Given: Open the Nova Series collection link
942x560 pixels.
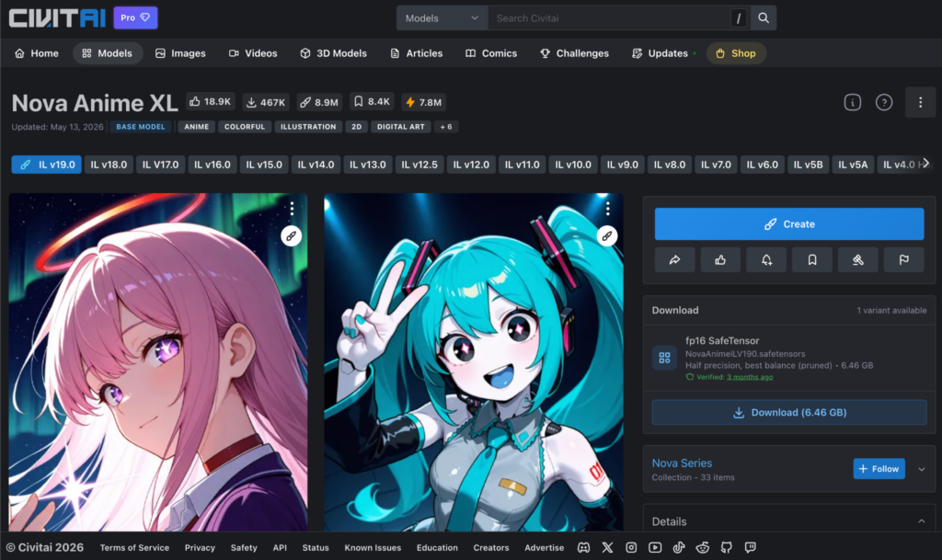Looking at the screenshot, I should [x=682, y=463].
